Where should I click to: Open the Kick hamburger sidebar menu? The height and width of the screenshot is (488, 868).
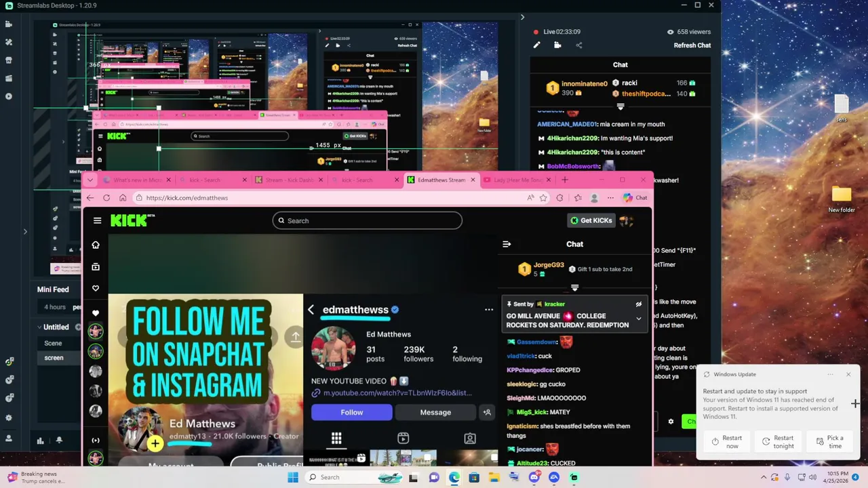click(97, 220)
